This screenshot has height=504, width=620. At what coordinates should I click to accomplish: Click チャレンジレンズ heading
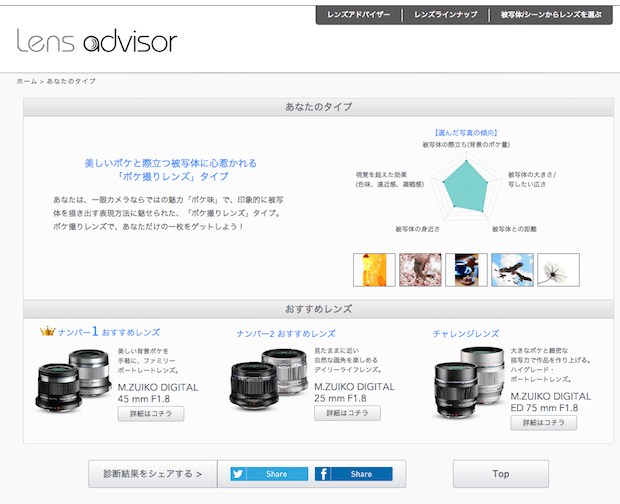pyautogui.click(x=466, y=334)
